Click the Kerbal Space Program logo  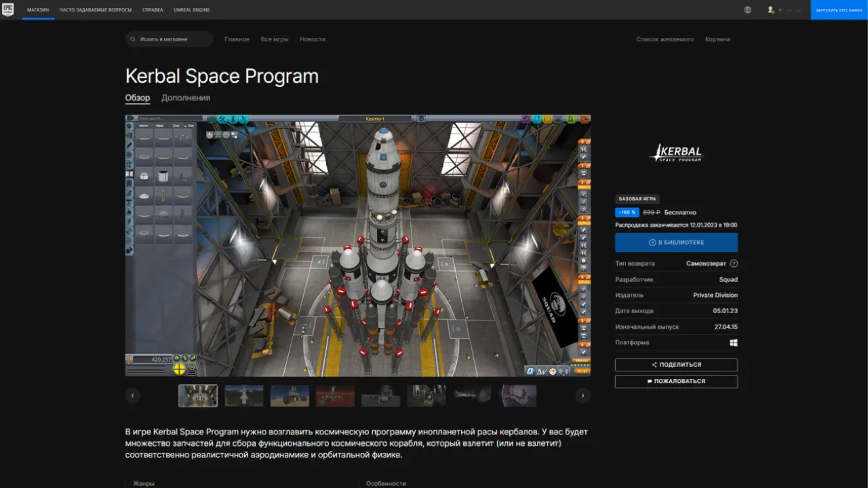676,152
